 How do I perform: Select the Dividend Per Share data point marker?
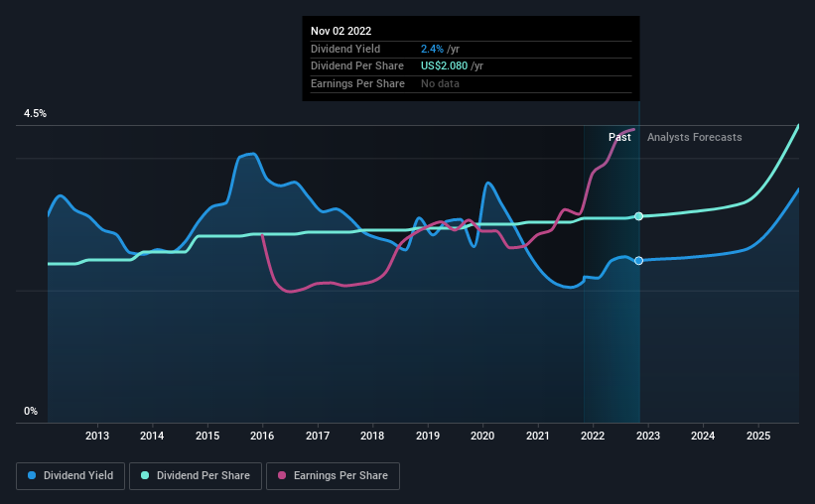point(639,216)
